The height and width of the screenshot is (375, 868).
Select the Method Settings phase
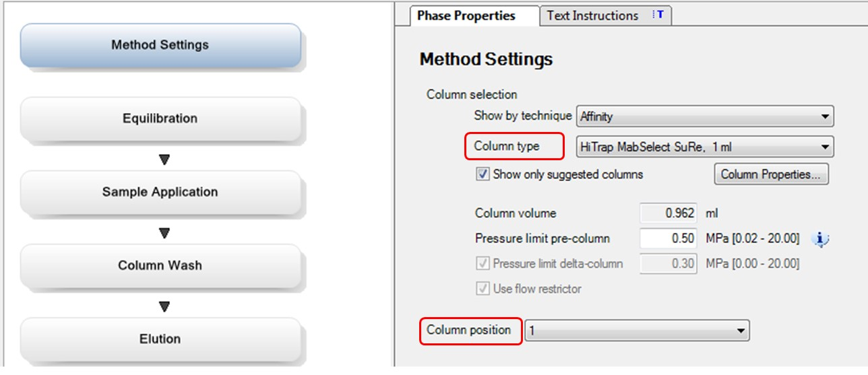pos(160,45)
